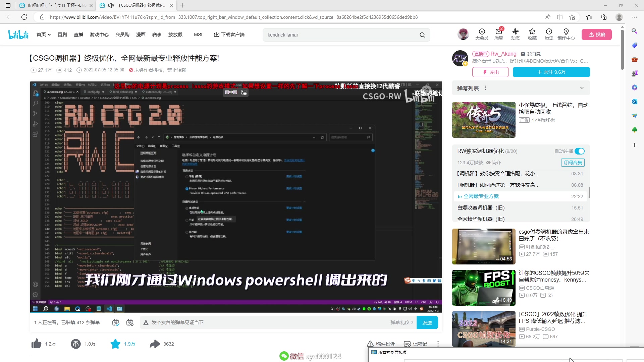Image resolution: width=644 pixels, height=362 pixels.
Task: Select playlist item 白嫖收费调机器 (旧)
Action: 520,208
